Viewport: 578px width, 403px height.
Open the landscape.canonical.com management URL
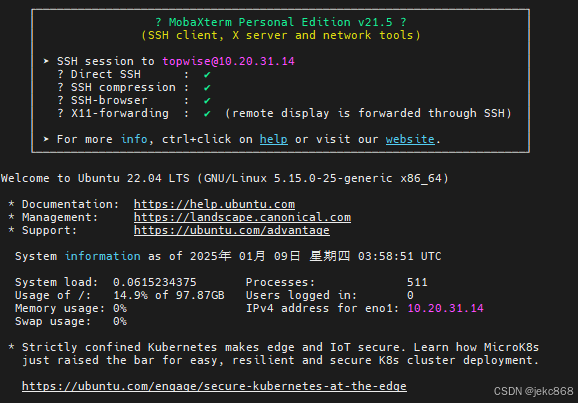point(242,217)
